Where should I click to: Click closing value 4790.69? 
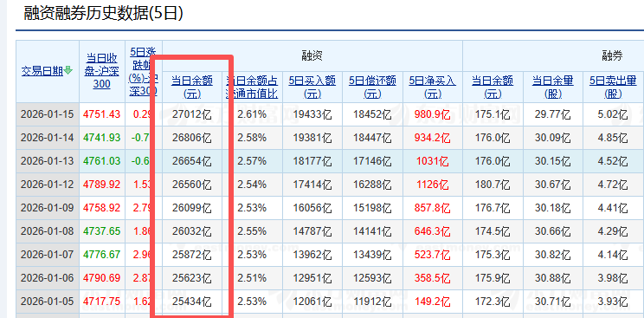(102, 278)
